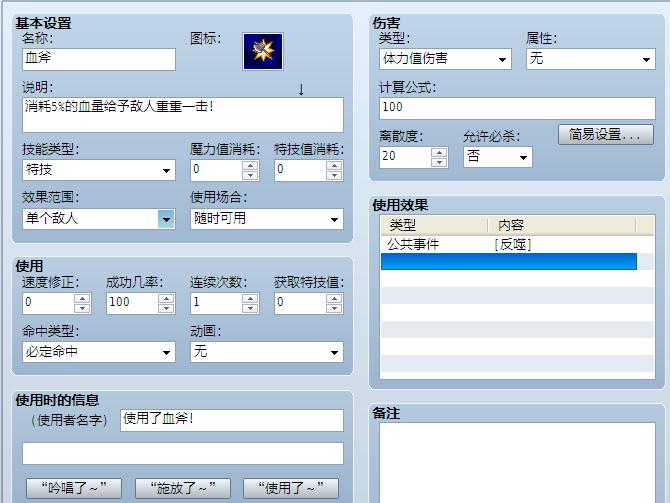Click the skill icon image picker
The width and height of the screenshot is (670, 503).
[x=263, y=51]
